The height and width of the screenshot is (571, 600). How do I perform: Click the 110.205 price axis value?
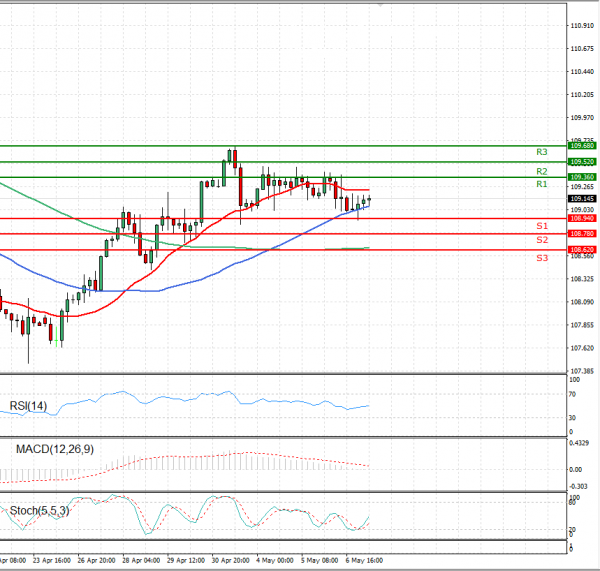(582, 95)
